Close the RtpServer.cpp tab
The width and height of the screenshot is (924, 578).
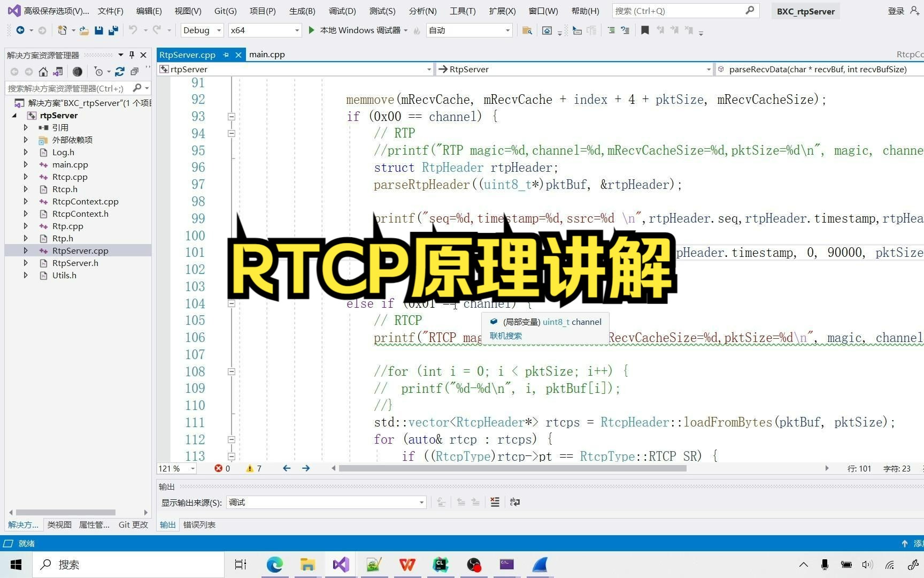click(x=238, y=55)
